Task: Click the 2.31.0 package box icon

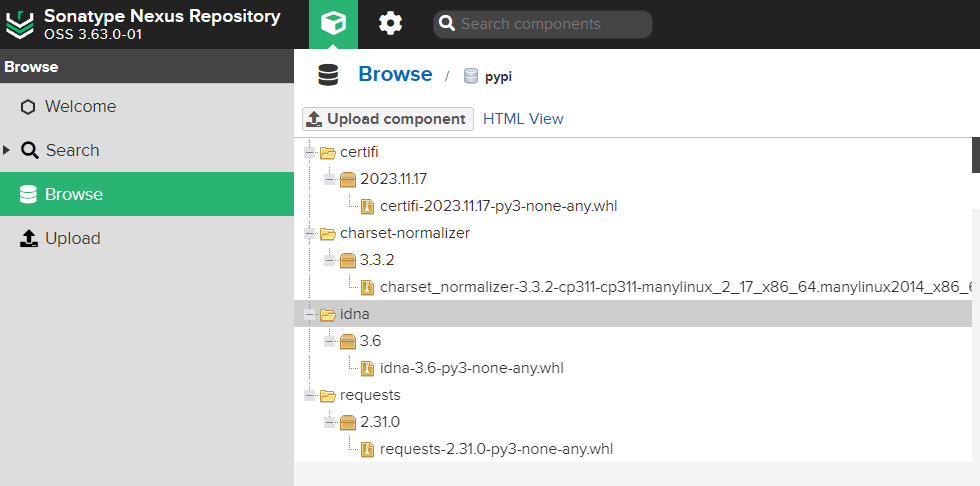Action: 348,423
